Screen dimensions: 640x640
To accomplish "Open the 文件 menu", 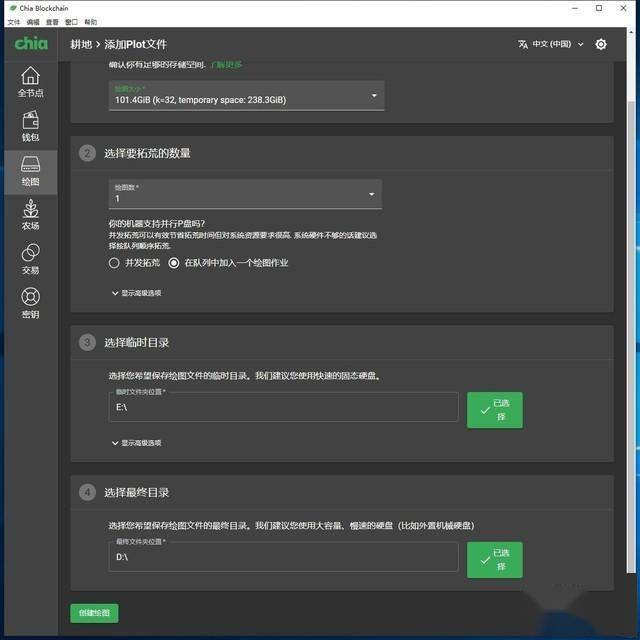I will tap(13, 22).
